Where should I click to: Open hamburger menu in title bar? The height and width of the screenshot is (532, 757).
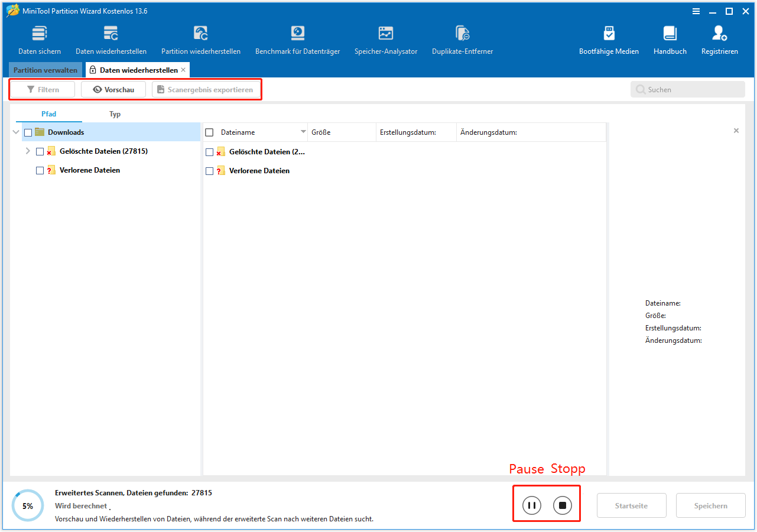coord(696,11)
